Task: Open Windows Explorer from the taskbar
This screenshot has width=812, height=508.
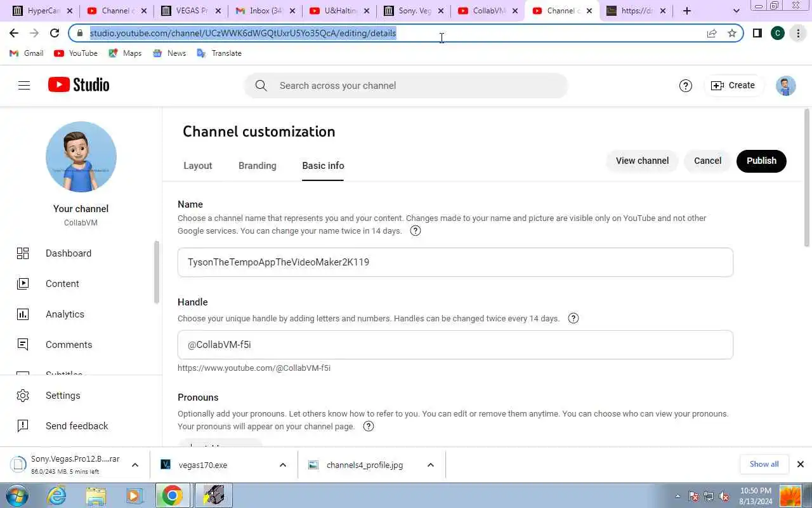Action: click(x=95, y=495)
